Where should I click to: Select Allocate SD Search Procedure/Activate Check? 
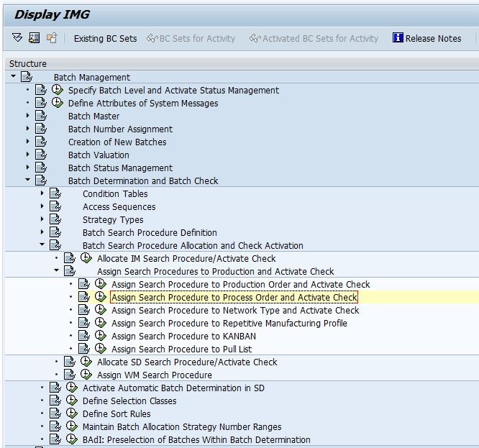pyautogui.click(x=187, y=362)
